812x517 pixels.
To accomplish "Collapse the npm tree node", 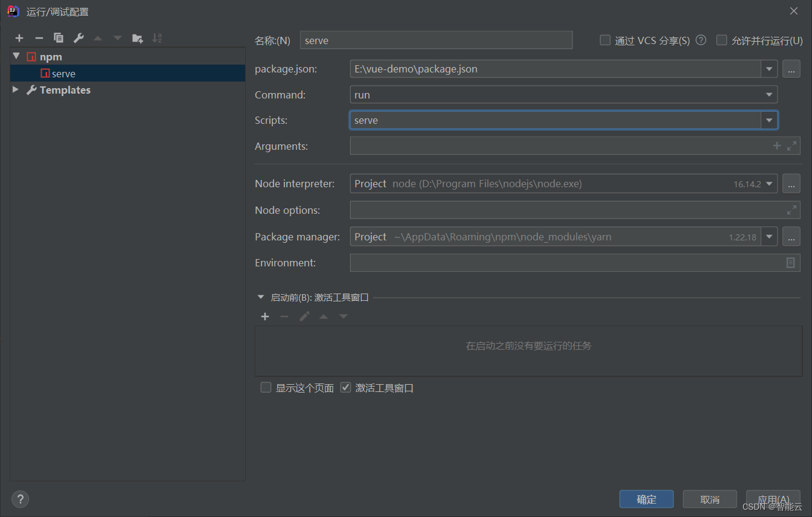I will (16, 56).
